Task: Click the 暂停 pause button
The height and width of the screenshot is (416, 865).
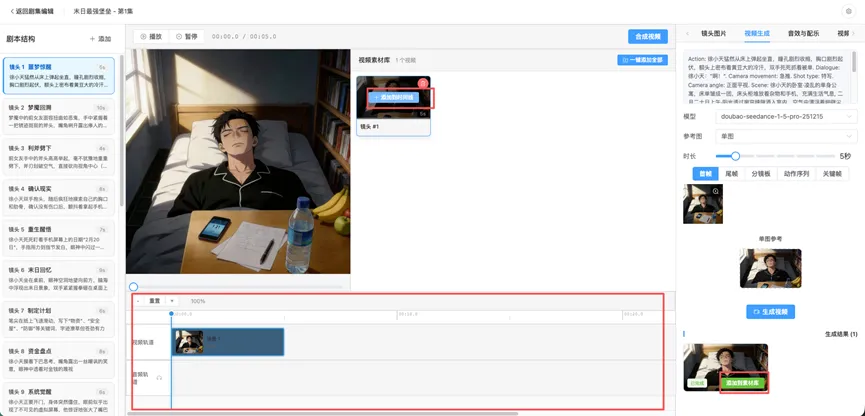Action: pos(186,36)
